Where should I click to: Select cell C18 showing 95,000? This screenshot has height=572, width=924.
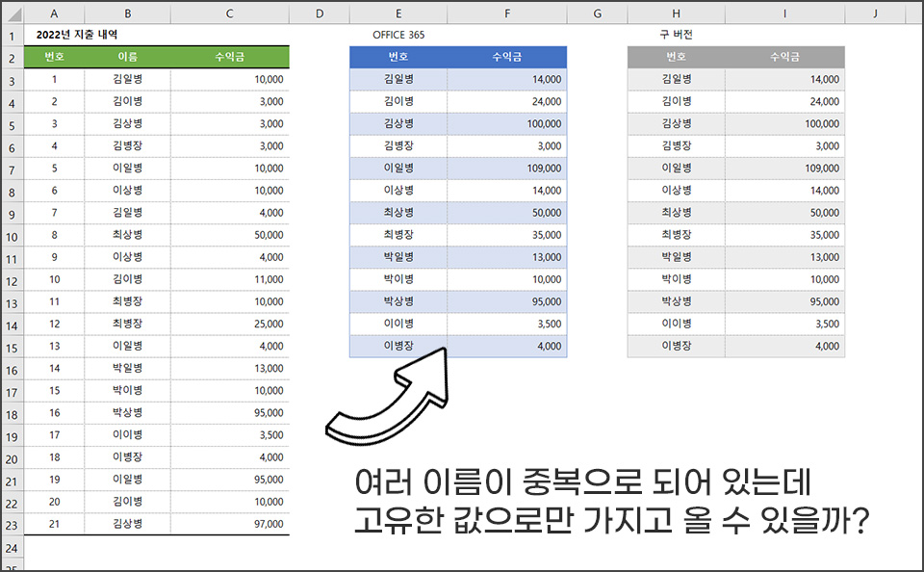pos(230,413)
